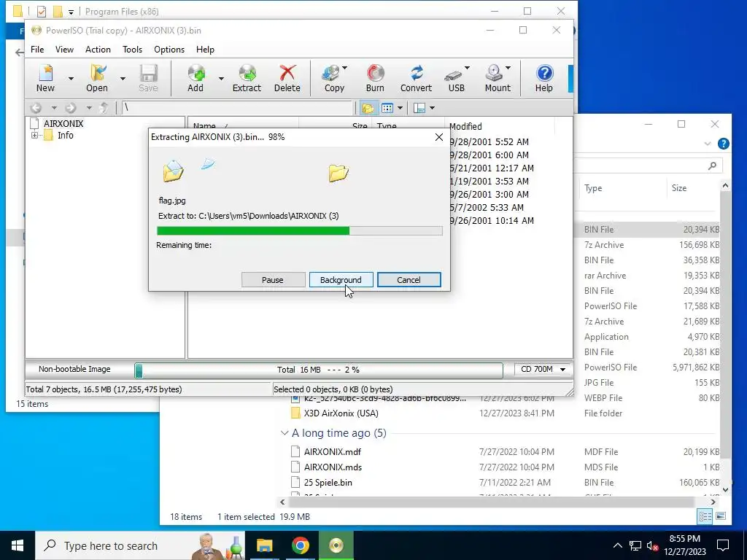Click the PowerISO taskbar icon
Viewport: 747px width, 560px height.
(336, 545)
